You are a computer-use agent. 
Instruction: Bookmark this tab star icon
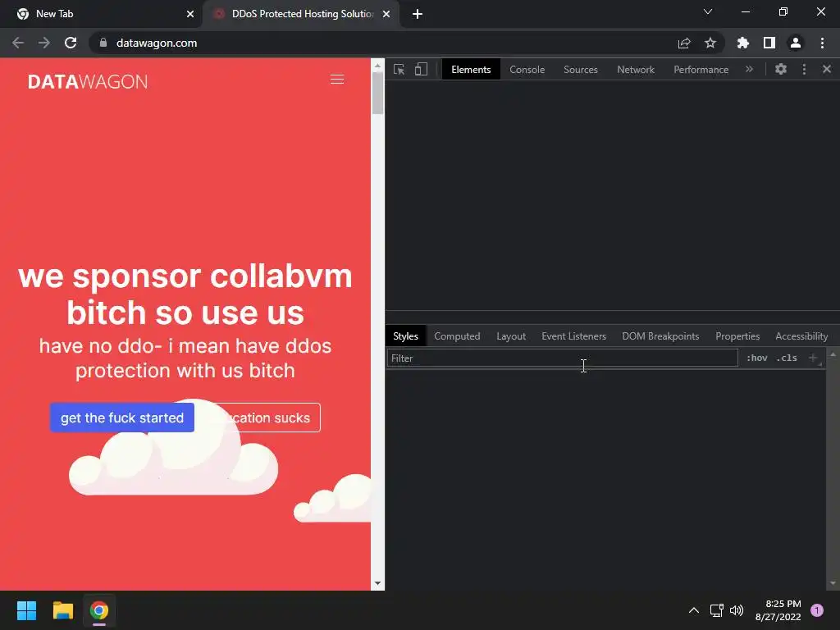point(710,43)
